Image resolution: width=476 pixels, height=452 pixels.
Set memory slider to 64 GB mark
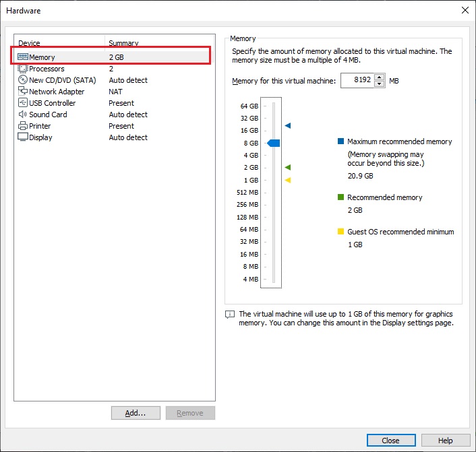coord(274,106)
